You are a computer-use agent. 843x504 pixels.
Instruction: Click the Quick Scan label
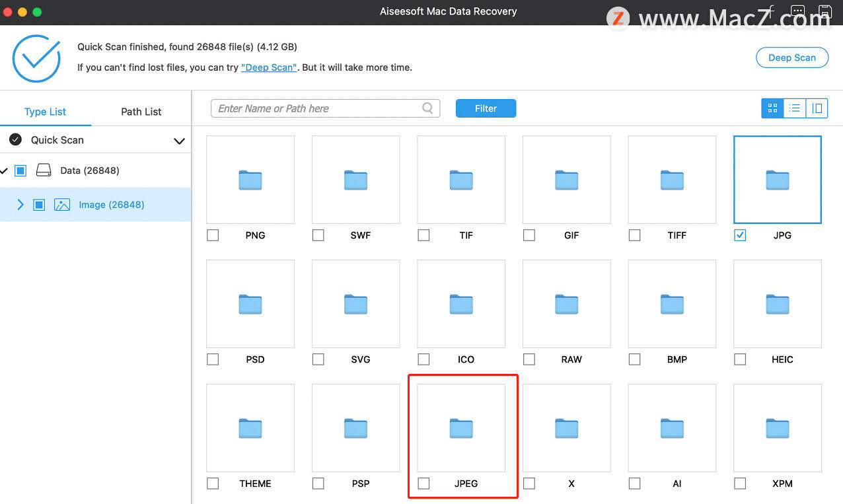coord(57,140)
